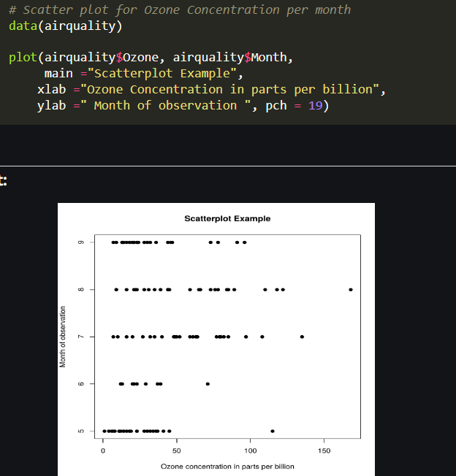This screenshot has width=456, height=476.
Task: Click the ylab "Month of observation" string
Action: tap(166, 106)
